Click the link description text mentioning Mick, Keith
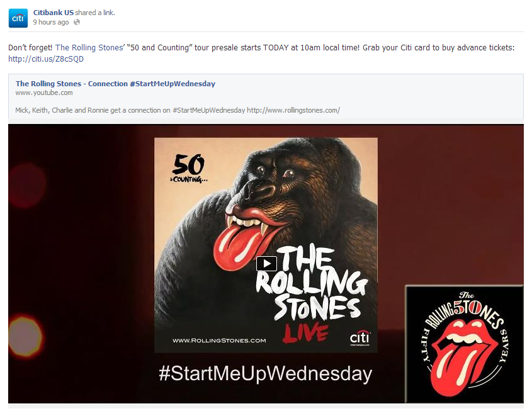The width and height of the screenshot is (532, 416). pyautogui.click(x=178, y=110)
